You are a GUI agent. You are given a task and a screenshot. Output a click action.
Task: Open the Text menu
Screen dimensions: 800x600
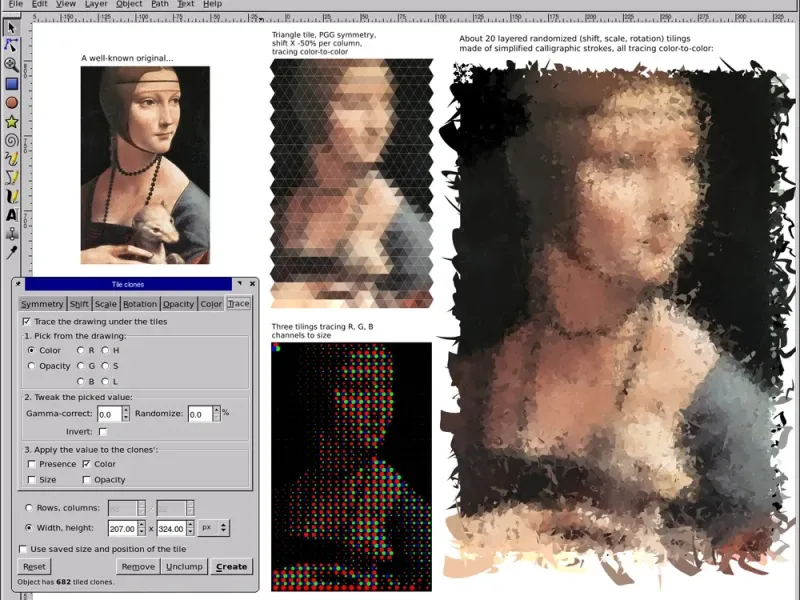coord(186,4)
